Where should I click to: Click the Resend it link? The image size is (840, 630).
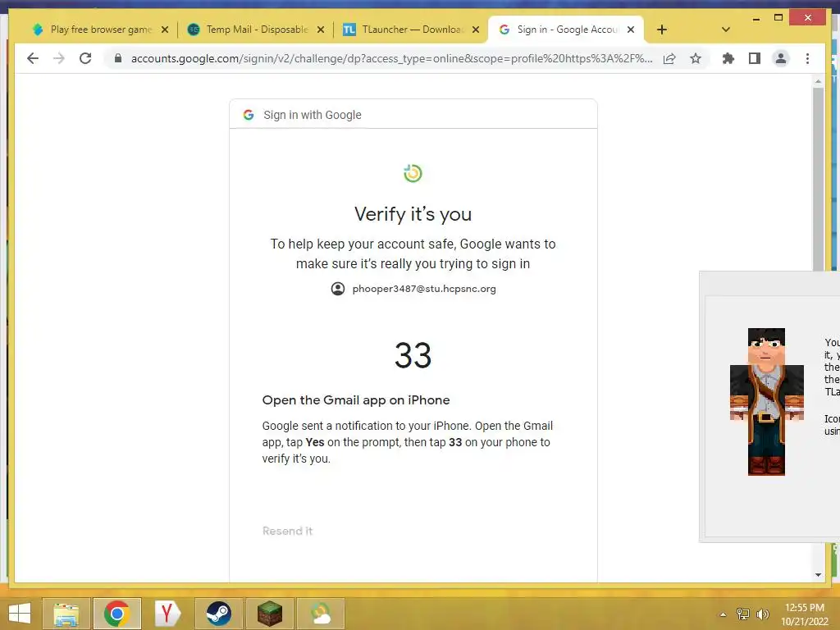tap(287, 531)
